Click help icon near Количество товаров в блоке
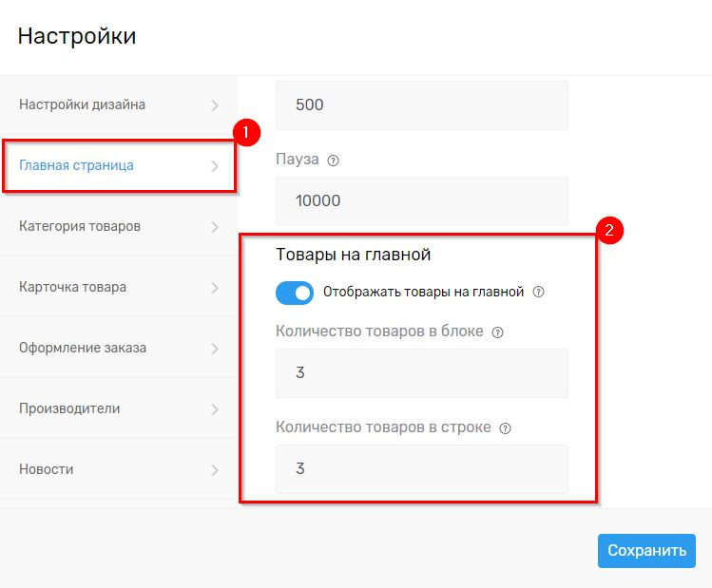The image size is (712, 588). [x=498, y=332]
